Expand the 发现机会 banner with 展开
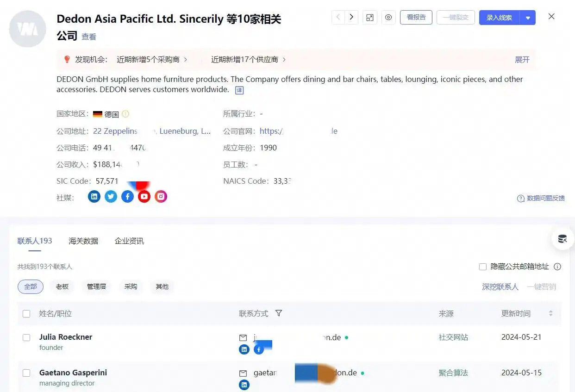575x392 pixels. 522,60
